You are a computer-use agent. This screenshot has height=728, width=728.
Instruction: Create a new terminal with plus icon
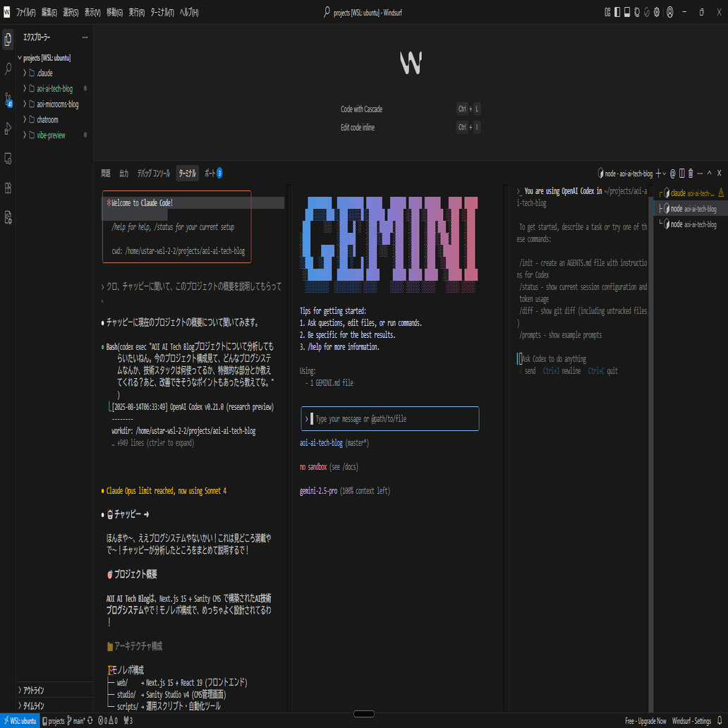(x=658, y=173)
